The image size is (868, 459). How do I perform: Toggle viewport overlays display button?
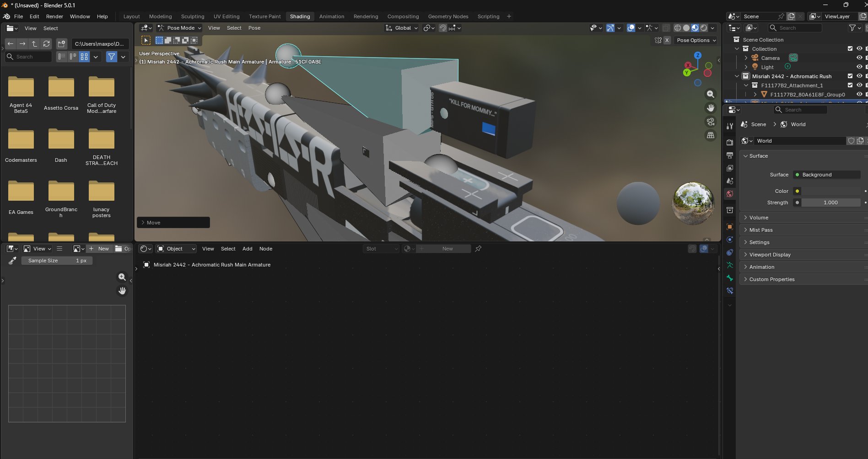point(631,28)
